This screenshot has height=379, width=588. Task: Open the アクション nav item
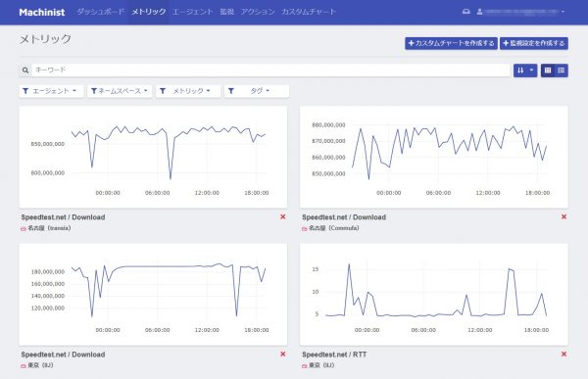(x=258, y=12)
